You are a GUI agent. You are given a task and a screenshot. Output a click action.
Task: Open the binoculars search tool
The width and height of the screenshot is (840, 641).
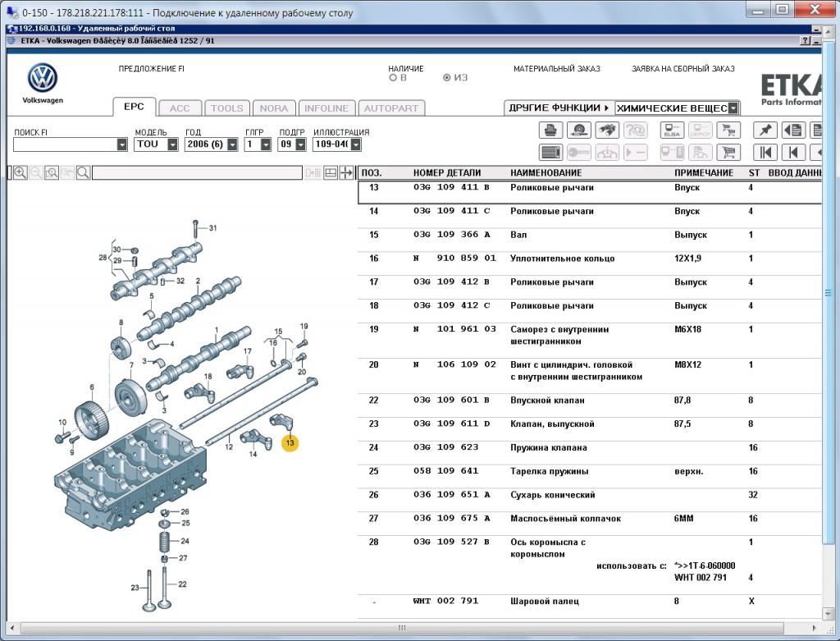(606, 130)
